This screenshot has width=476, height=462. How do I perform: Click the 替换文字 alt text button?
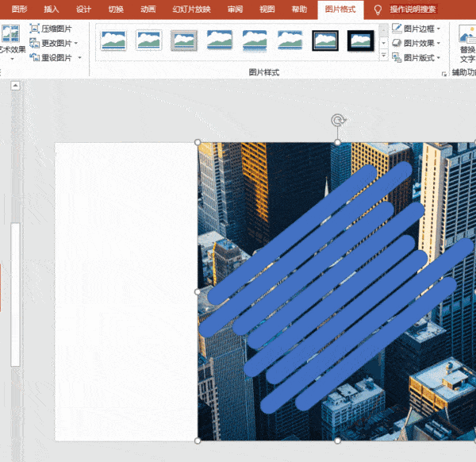467,44
